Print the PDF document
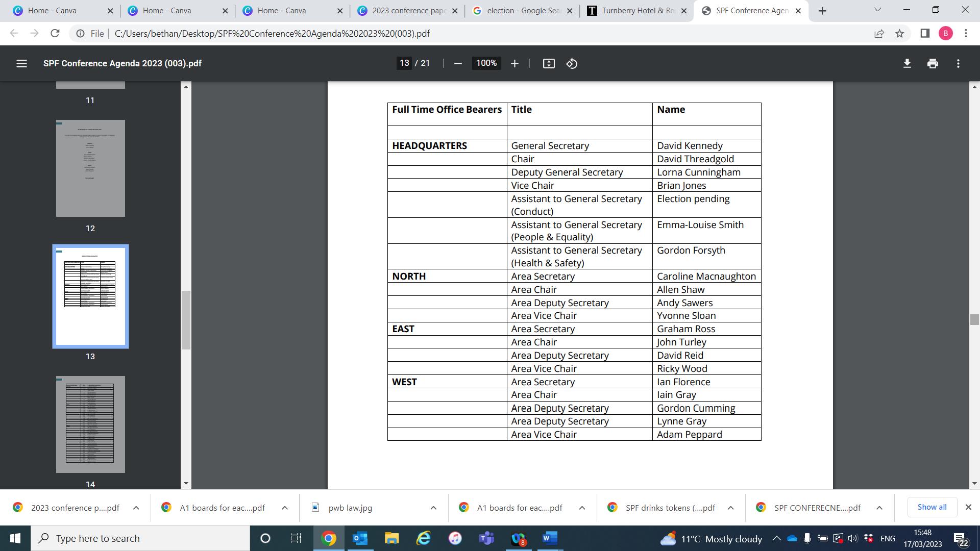Viewport: 980px width, 551px height. click(x=933, y=63)
